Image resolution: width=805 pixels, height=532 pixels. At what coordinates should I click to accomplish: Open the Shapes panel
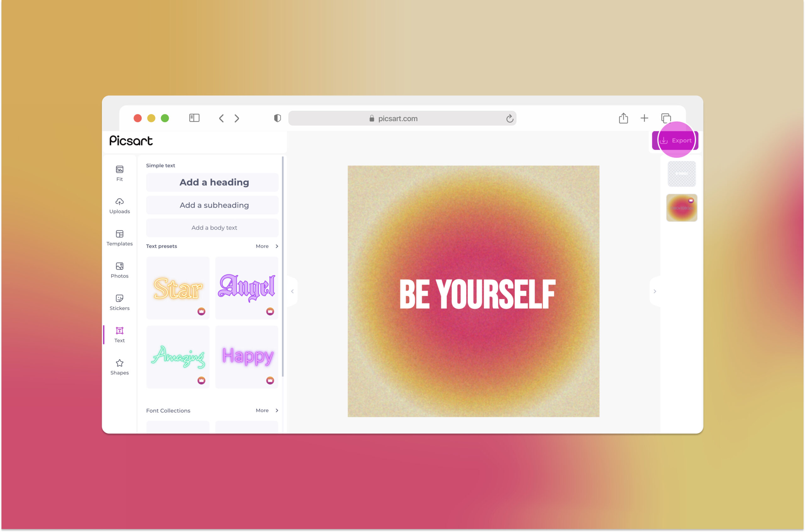pyautogui.click(x=119, y=367)
